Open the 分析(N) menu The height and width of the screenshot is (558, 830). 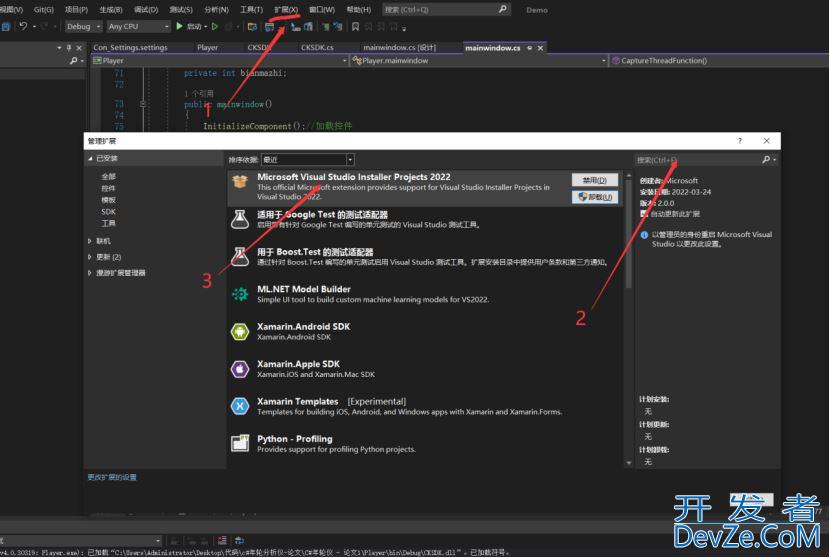click(x=216, y=10)
